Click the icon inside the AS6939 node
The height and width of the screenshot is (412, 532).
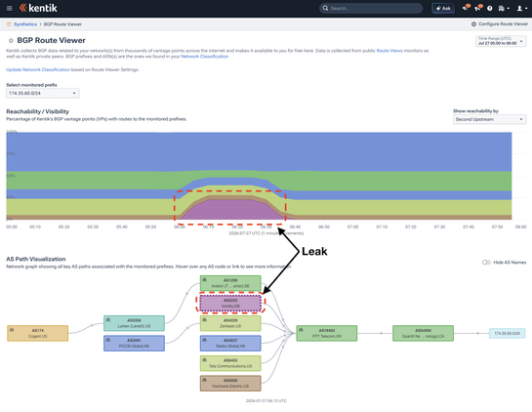coord(204,380)
